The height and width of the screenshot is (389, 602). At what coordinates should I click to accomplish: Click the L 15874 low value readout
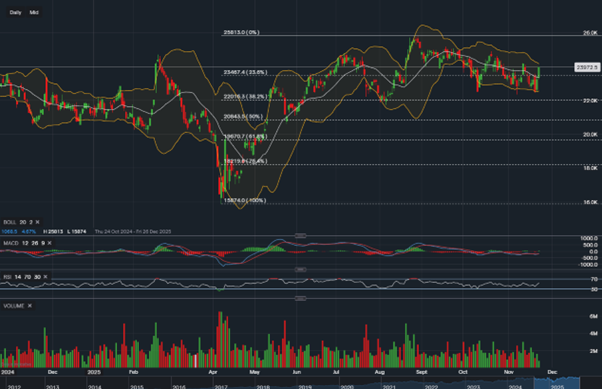pyautogui.click(x=77, y=232)
